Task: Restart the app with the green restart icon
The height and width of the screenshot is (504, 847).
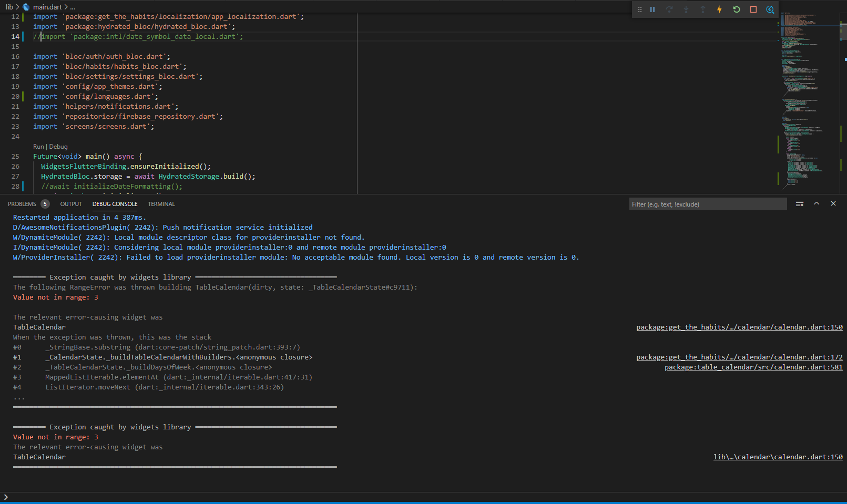Action: pyautogui.click(x=737, y=9)
